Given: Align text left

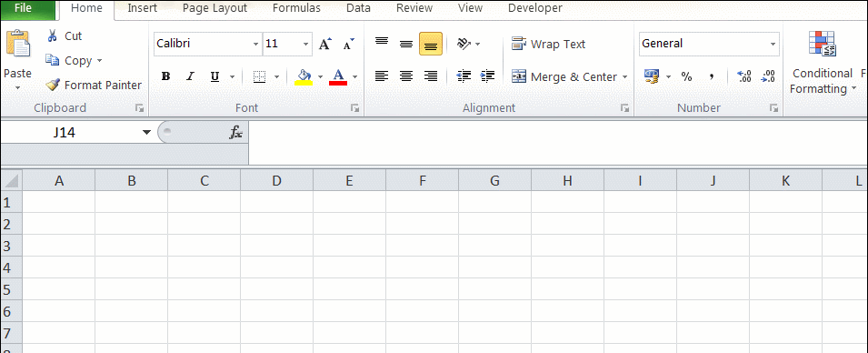Looking at the screenshot, I should (x=382, y=76).
